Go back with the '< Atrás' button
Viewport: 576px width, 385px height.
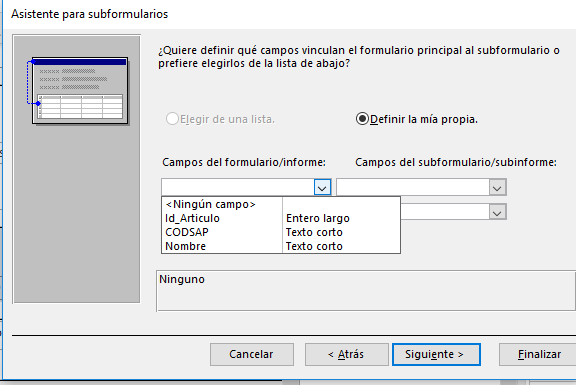point(346,355)
